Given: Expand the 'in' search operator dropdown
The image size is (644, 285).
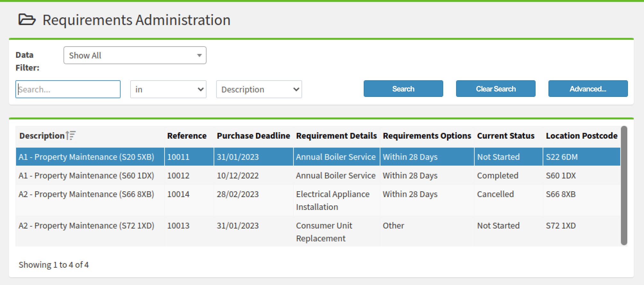Looking at the screenshot, I should 168,89.
